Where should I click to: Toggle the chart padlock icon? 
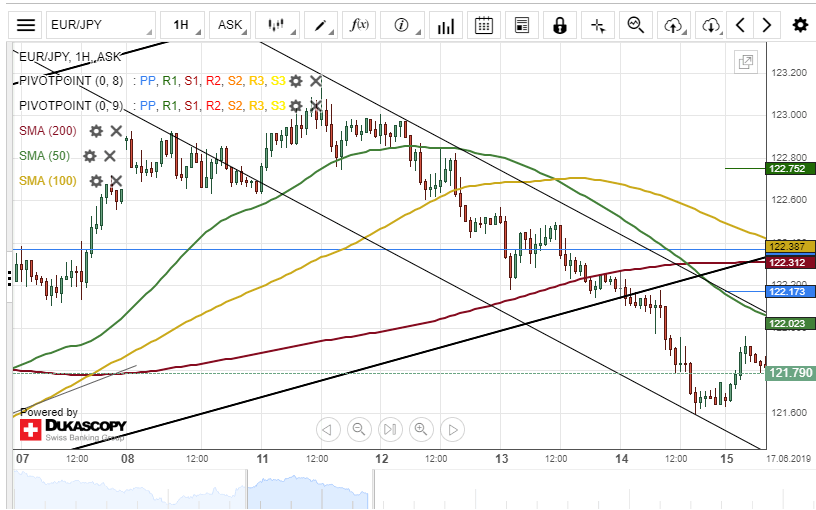(x=560, y=25)
